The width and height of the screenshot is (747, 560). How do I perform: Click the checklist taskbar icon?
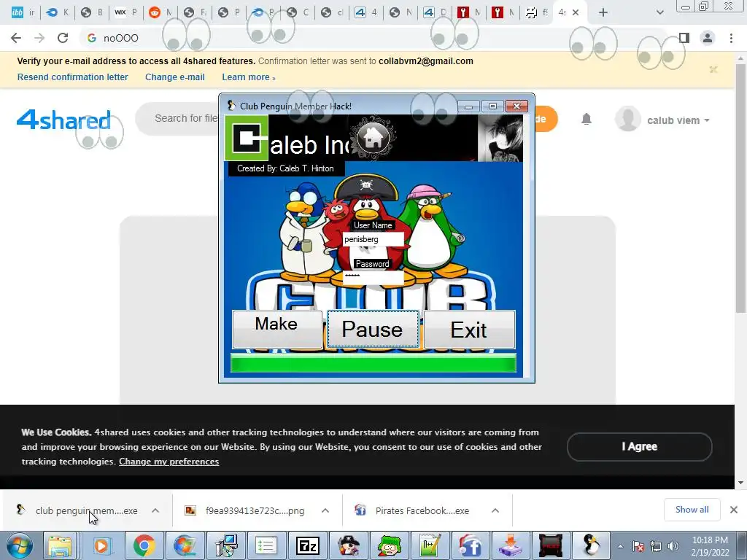click(266, 545)
